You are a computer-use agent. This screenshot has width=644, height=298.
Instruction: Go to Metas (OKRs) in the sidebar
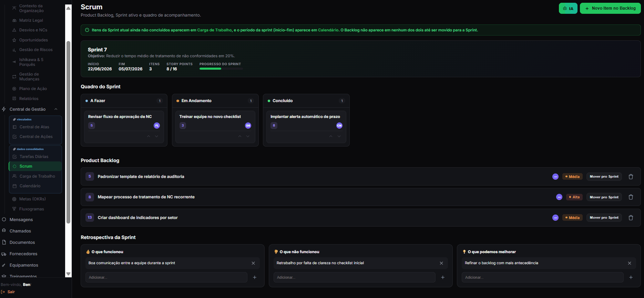32,199
